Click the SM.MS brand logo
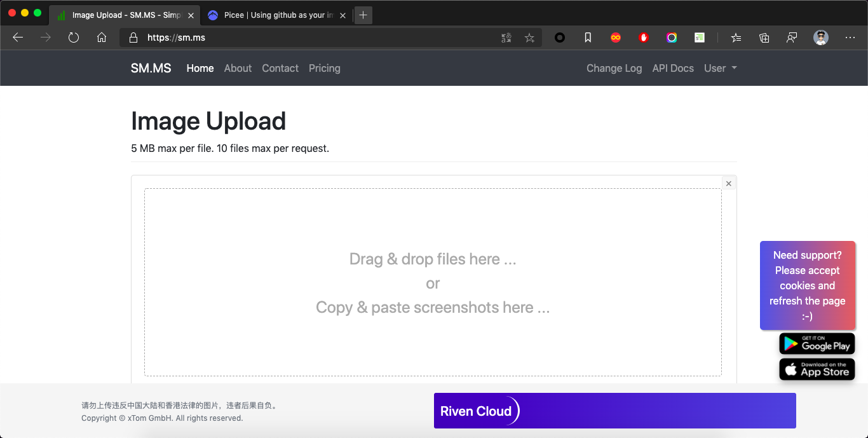868x438 pixels. pyautogui.click(x=151, y=68)
